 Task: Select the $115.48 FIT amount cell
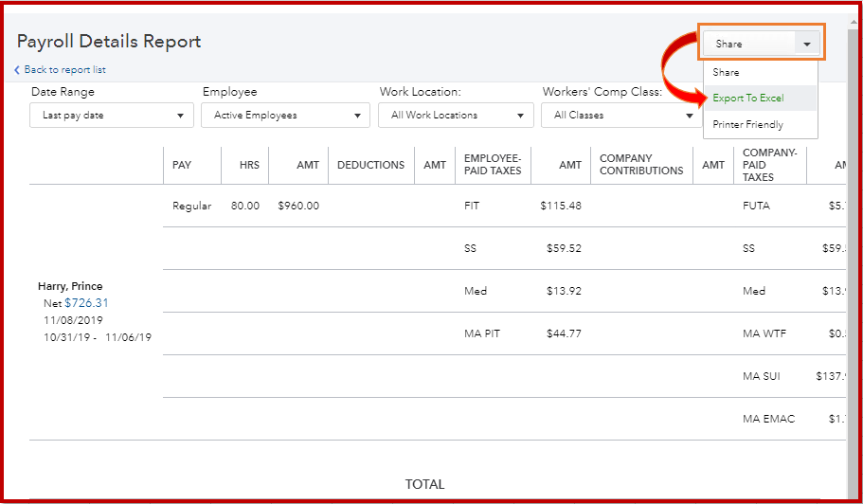coord(561,206)
